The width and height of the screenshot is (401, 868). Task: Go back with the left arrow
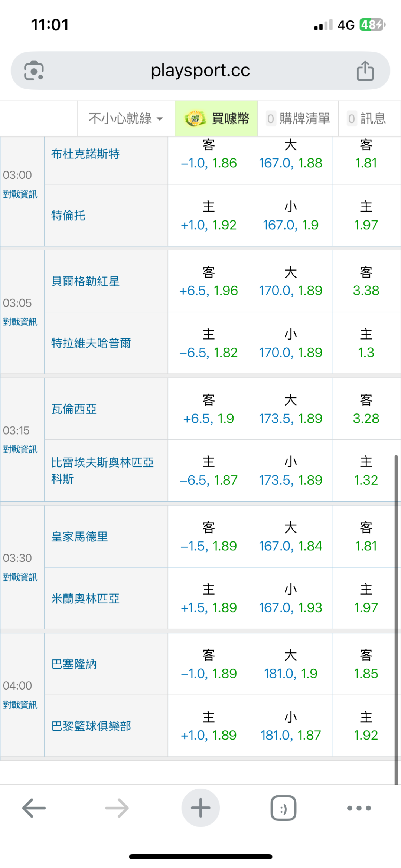tap(34, 808)
